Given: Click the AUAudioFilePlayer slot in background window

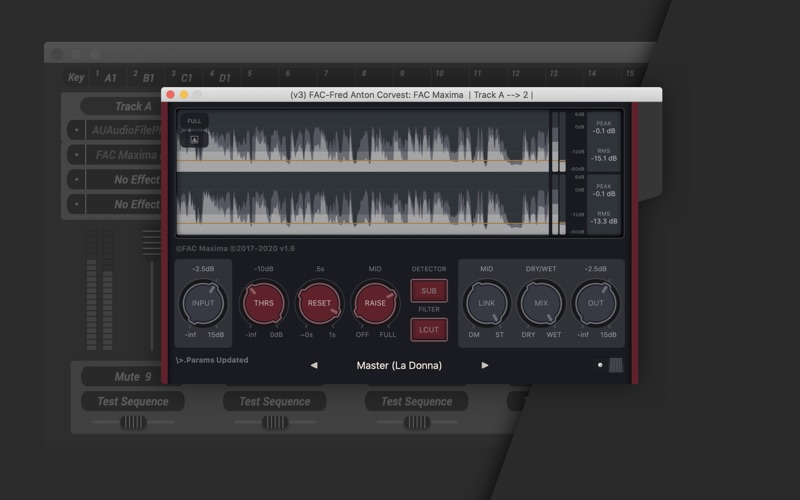Looking at the screenshot, I should pyautogui.click(x=123, y=130).
